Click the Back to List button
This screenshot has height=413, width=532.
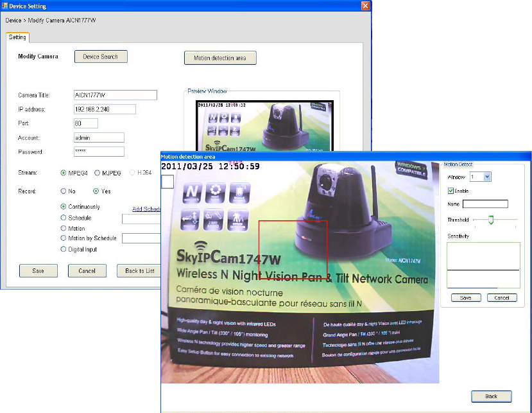click(x=139, y=270)
